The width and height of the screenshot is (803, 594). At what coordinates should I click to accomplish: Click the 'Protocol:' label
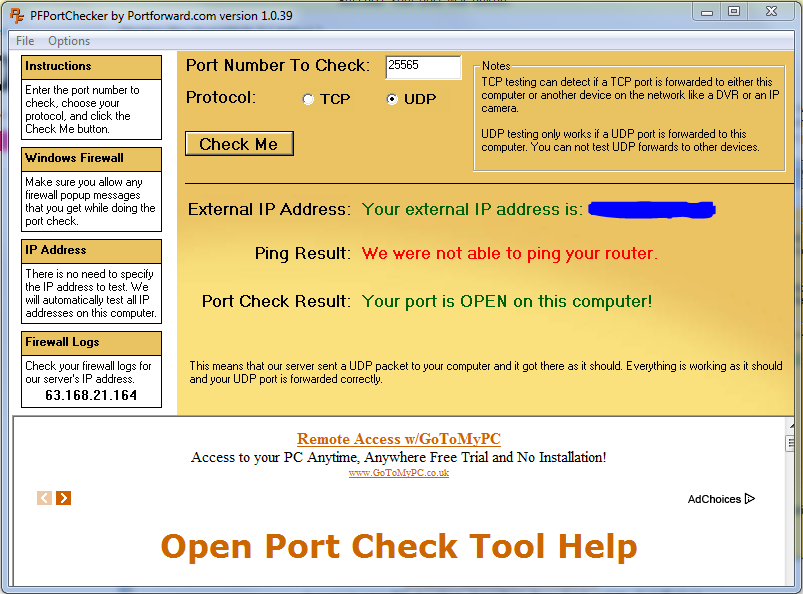pyautogui.click(x=221, y=97)
